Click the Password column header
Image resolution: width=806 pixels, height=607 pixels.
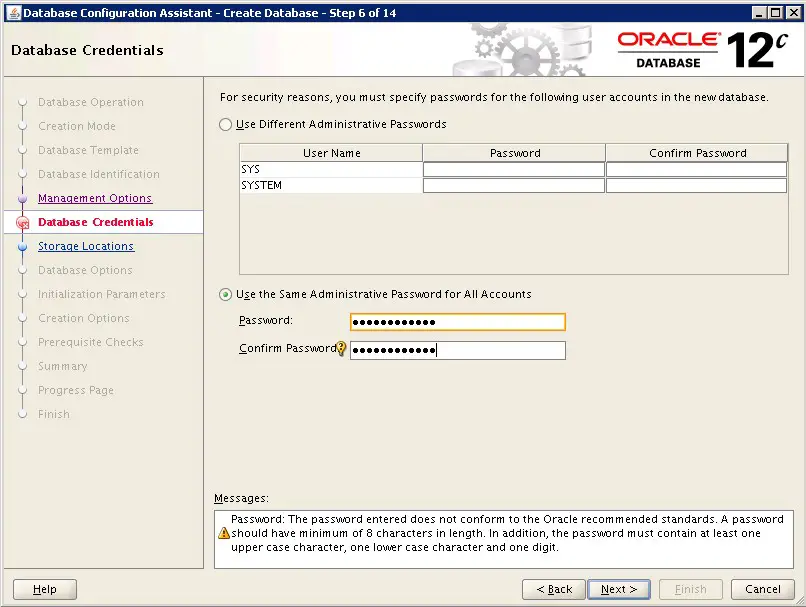pos(514,153)
